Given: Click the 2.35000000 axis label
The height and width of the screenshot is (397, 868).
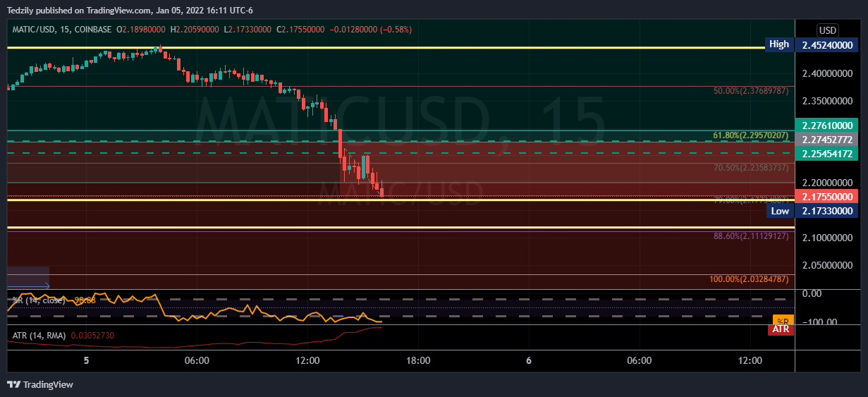Looking at the screenshot, I should pos(827,101).
